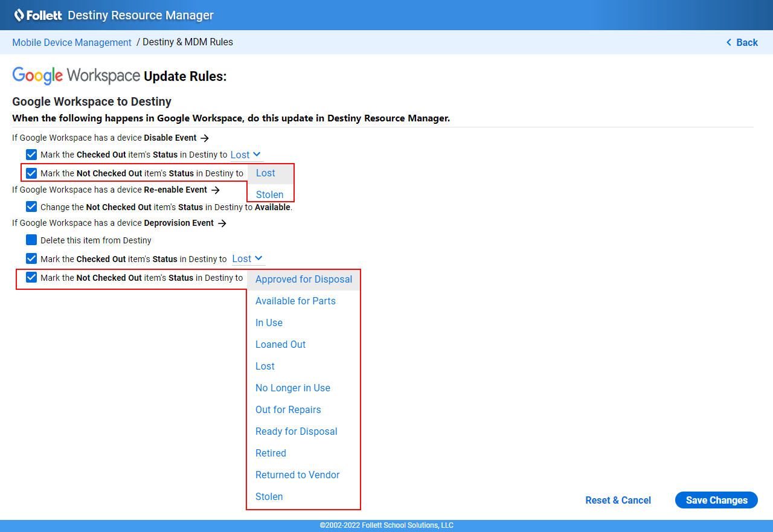Uncheck Re-enable Event Available status checkbox
Image resolution: width=773 pixels, height=532 pixels.
coord(31,207)
